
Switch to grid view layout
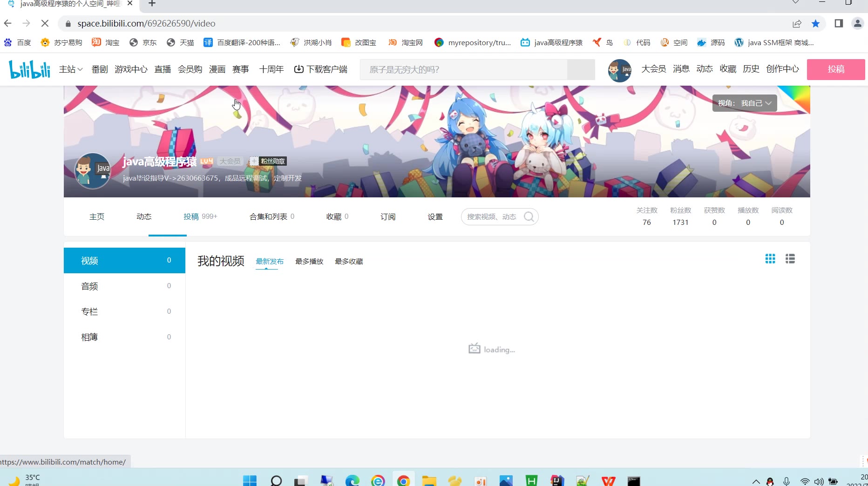770,259
